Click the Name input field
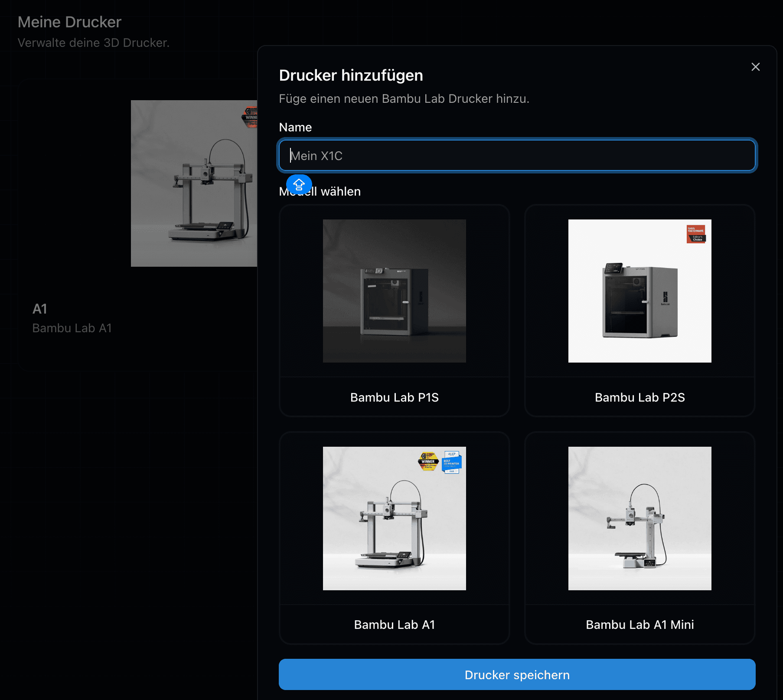The width and height of the screenshot is (783, 700). (x=517, y=156)
